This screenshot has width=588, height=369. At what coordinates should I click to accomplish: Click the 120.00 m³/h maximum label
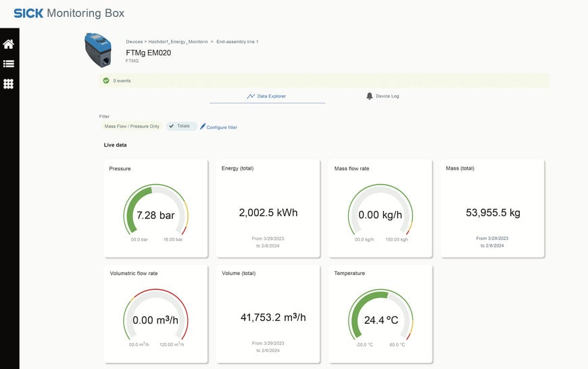point(172,344)
